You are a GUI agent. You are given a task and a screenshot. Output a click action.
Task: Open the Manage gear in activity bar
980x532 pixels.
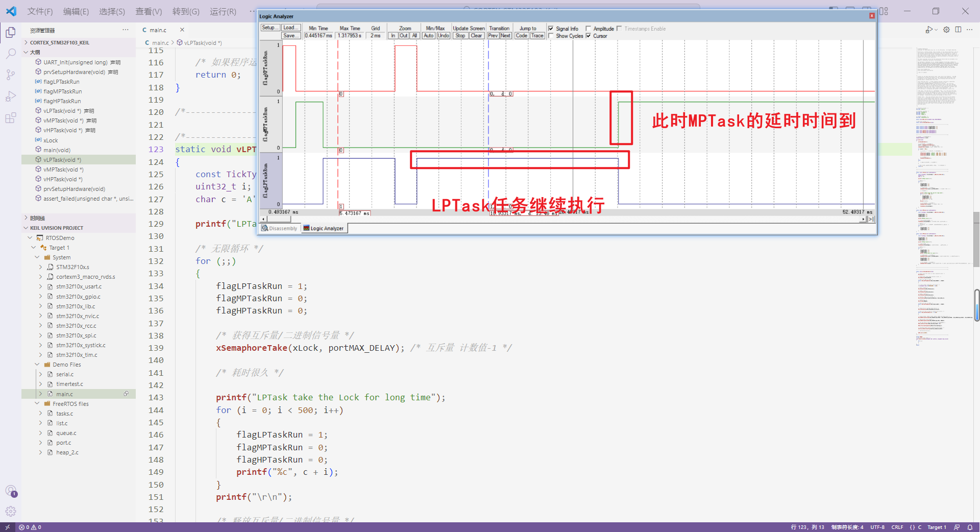(x=11, y=511)
